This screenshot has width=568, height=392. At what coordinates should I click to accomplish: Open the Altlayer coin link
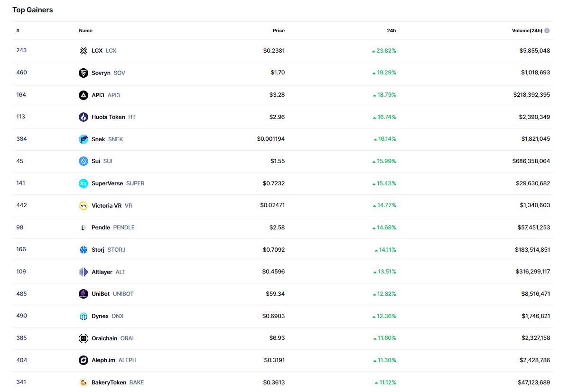pos(102,272)
